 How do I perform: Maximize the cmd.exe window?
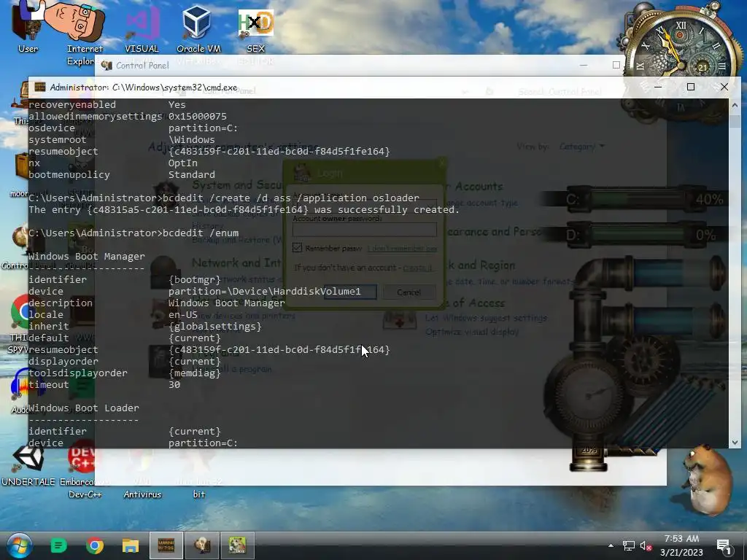point(690,87)
